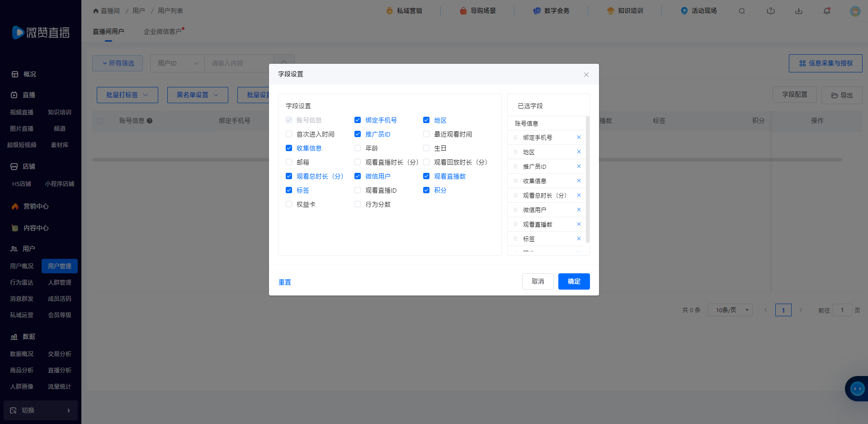Click the 导购场景 top navigation item

478,11
